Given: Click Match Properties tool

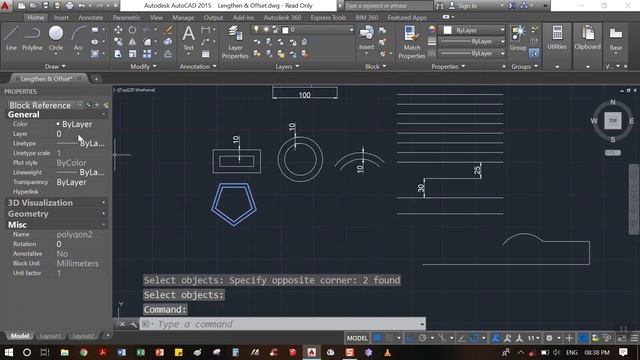Looking at the screenshot, I should click(x=411, y=42).
